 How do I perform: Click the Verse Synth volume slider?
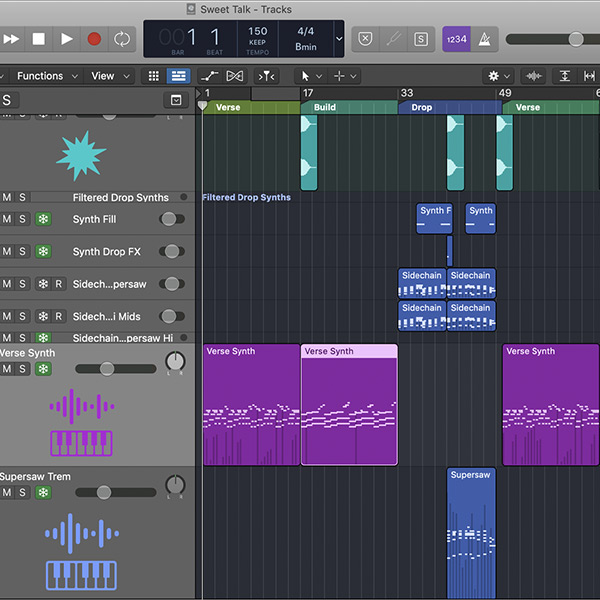(x=106, y=369)
